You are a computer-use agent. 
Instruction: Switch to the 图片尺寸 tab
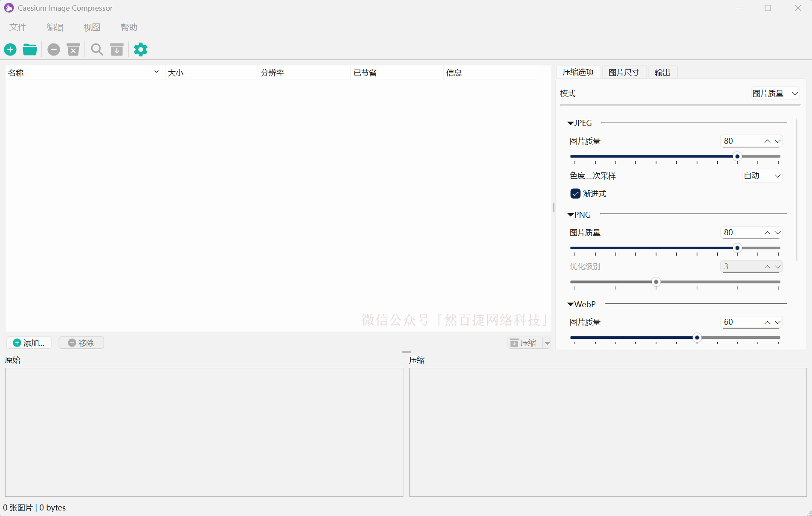(623, 73)
